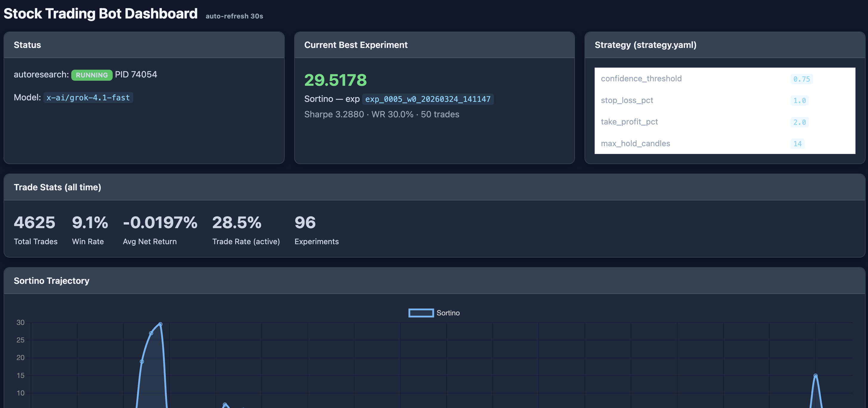Click the y-axis label 15
The image size is (868, 408).
point(21,375)
